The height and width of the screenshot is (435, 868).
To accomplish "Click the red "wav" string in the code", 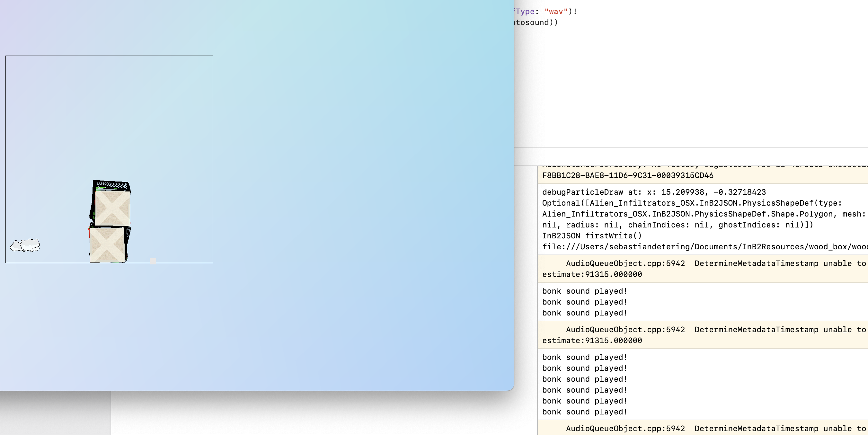I will click(556, 12).
